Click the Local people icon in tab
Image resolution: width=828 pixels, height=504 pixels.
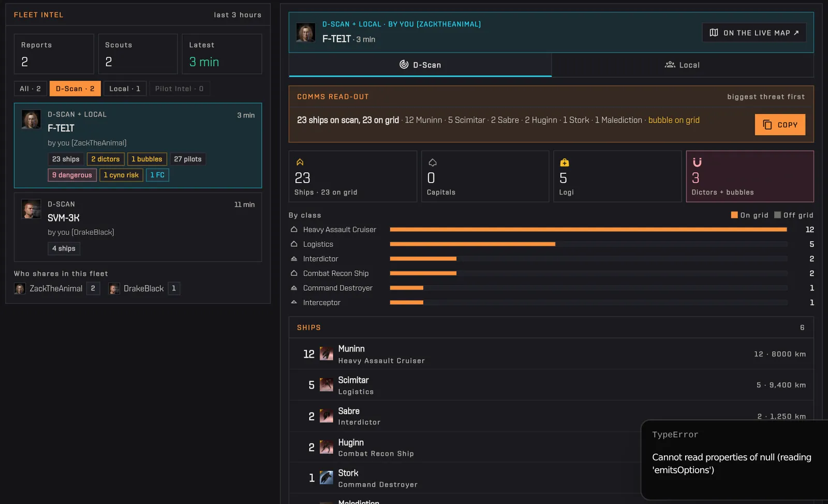670,65
